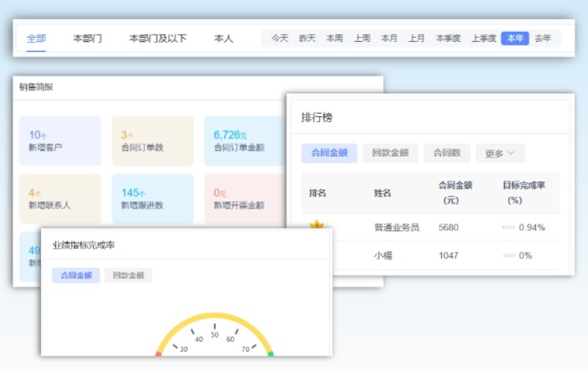Switch to the 全部 tab
Viewport: 588px width, 369px height.
click(36, 39)
